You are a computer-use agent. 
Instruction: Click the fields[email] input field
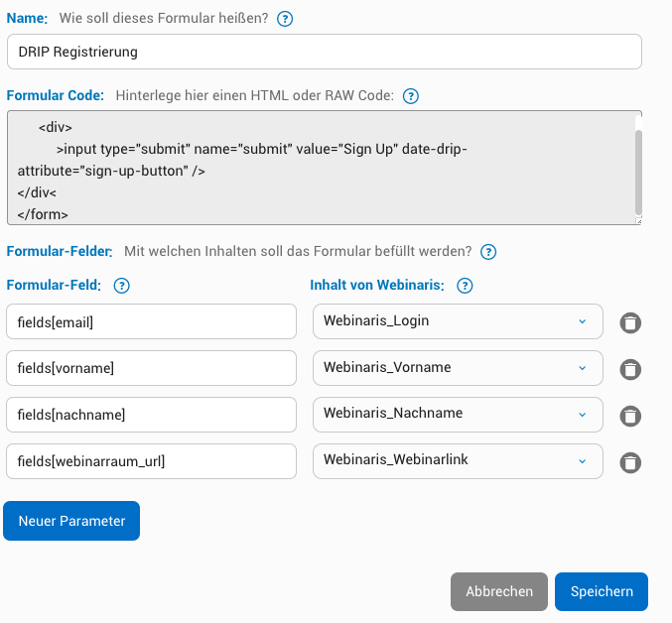click(x=151, y=321)
